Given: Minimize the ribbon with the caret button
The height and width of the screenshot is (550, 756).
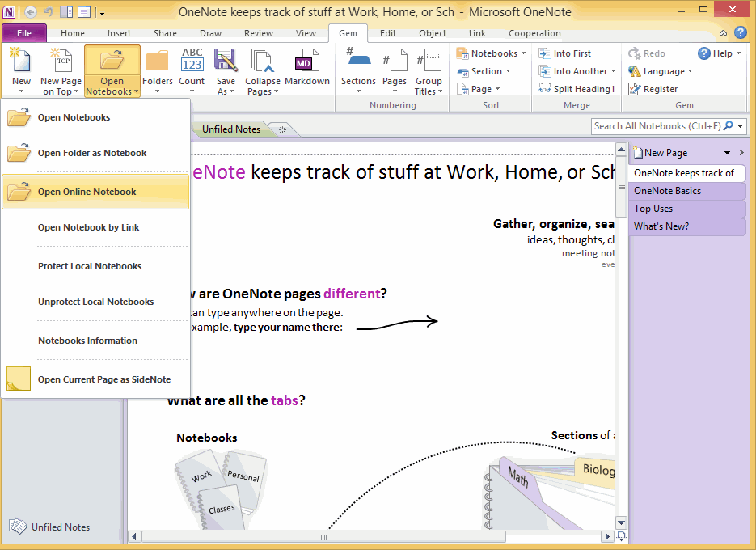Looking at the screenshot, I should (723, 33).
